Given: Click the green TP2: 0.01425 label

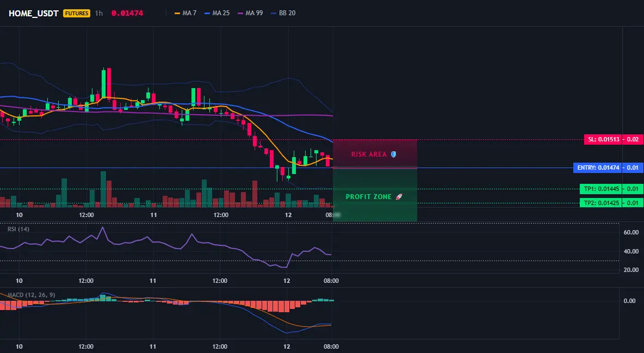Looking at the screenshot, I should 600,203.
